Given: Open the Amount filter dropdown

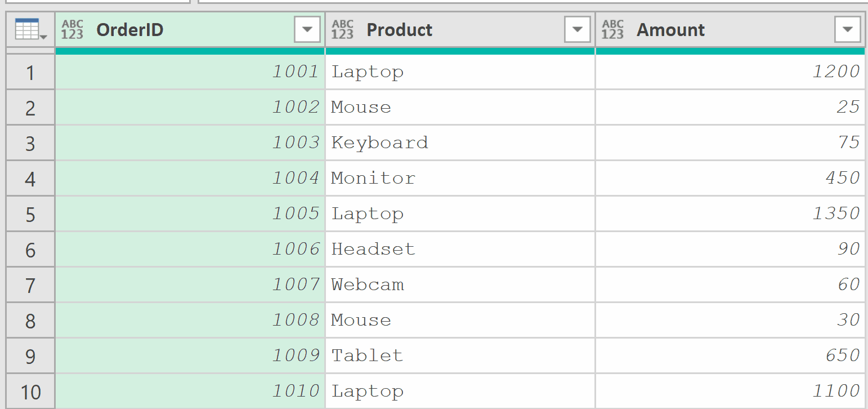Looking at the screenshot, I should pos(847,28).
